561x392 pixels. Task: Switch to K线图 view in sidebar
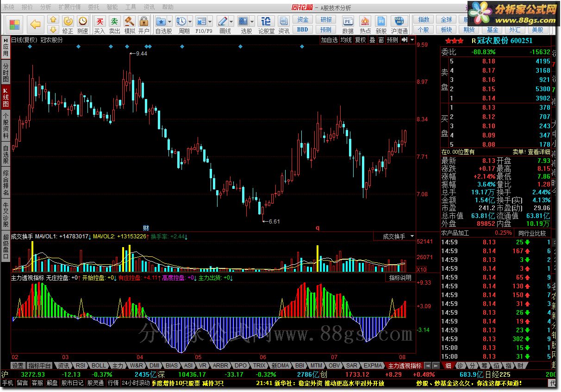point(6,97)
